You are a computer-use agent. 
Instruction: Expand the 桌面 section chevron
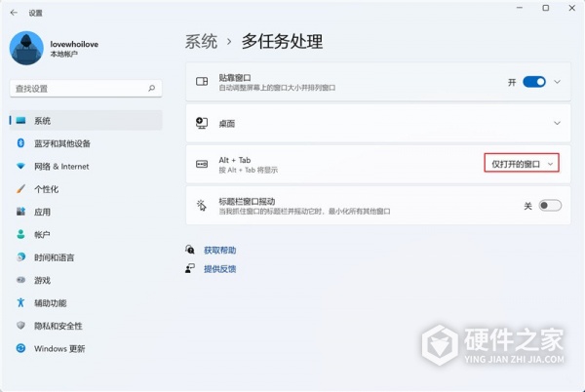(557, 123)
